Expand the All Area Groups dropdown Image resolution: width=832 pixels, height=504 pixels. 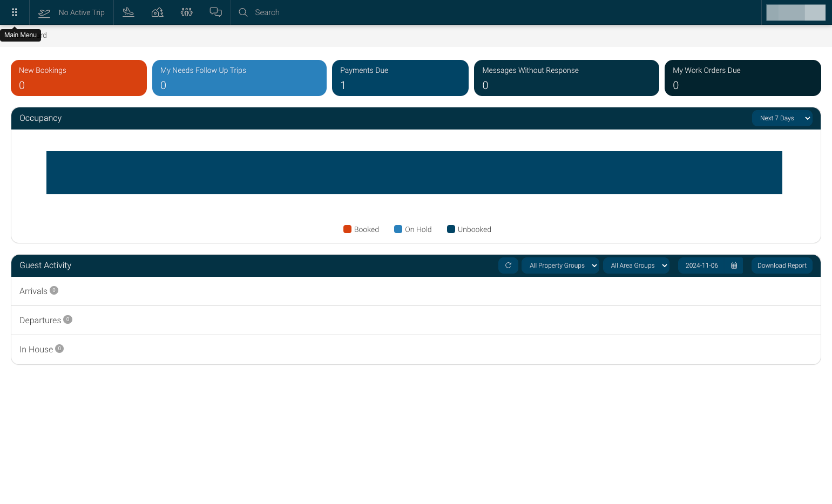point(637,265)
